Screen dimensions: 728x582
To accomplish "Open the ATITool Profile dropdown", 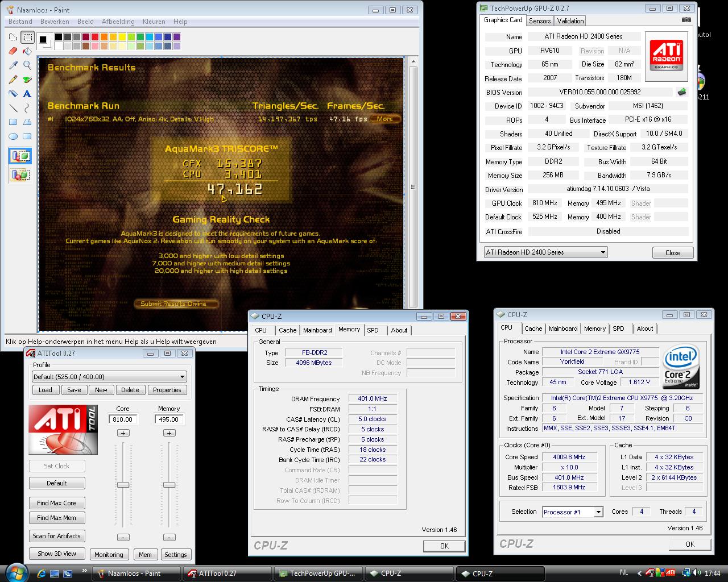I will [x=109, y=376].
